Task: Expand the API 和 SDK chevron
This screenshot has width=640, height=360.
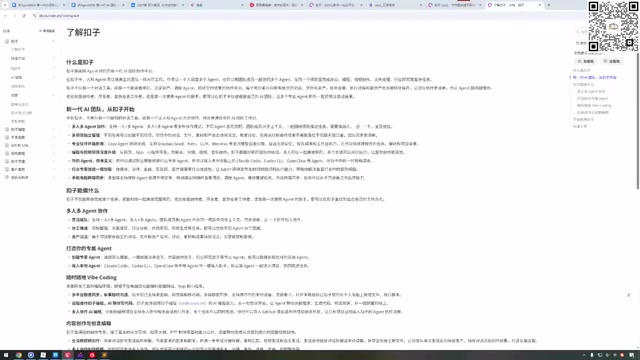Action: pyautogui.click(x=53, y=145)
